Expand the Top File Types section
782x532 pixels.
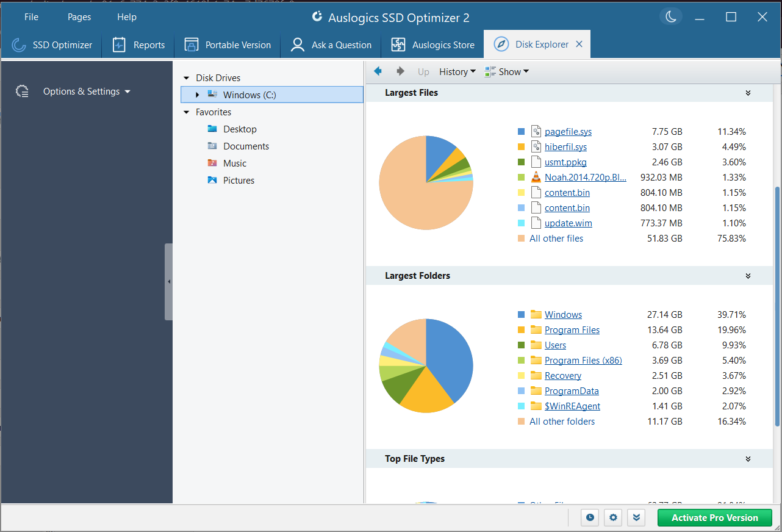click(x=748, y=458)
